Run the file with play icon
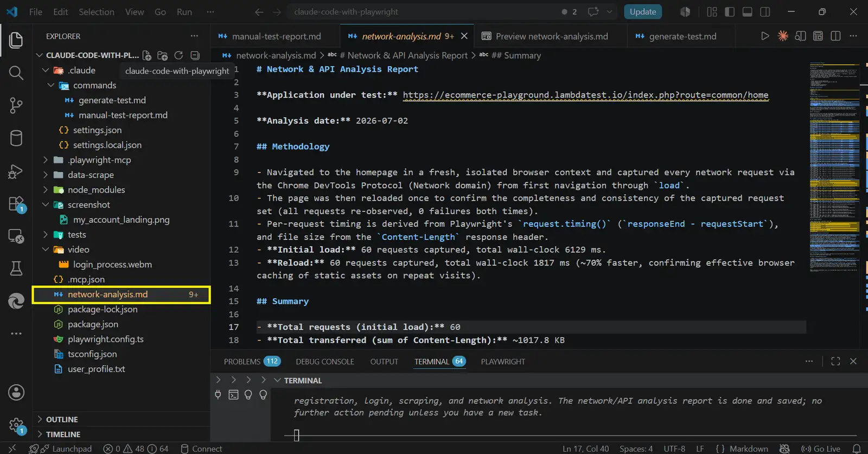The height and width of the screenshot is (454, 868). [765, 36]
